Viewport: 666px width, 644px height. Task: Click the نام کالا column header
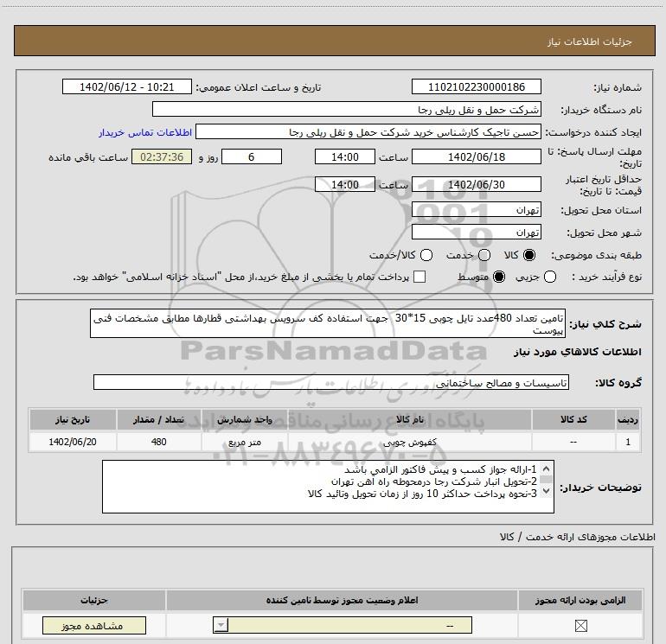click(410, 419)
